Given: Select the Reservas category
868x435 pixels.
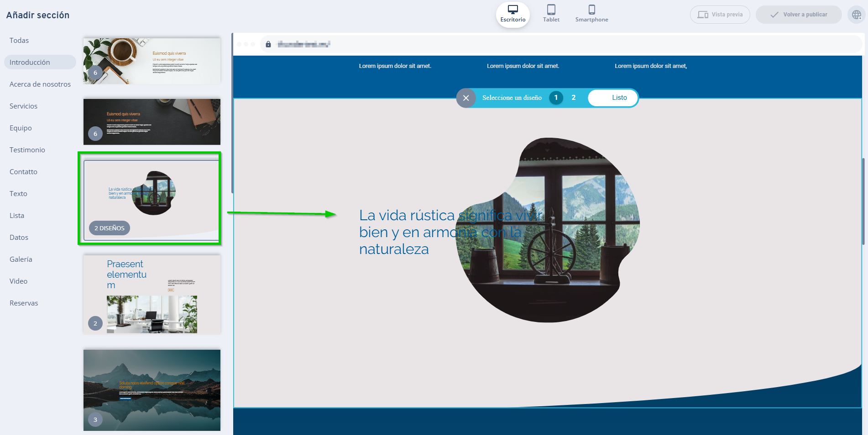Looking at the screenshot, I should (24, 303).
